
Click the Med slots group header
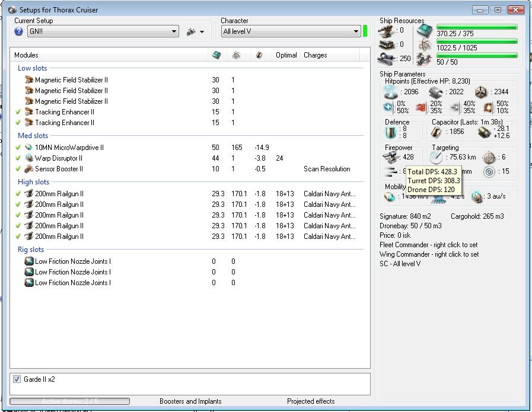coord(33,136)
